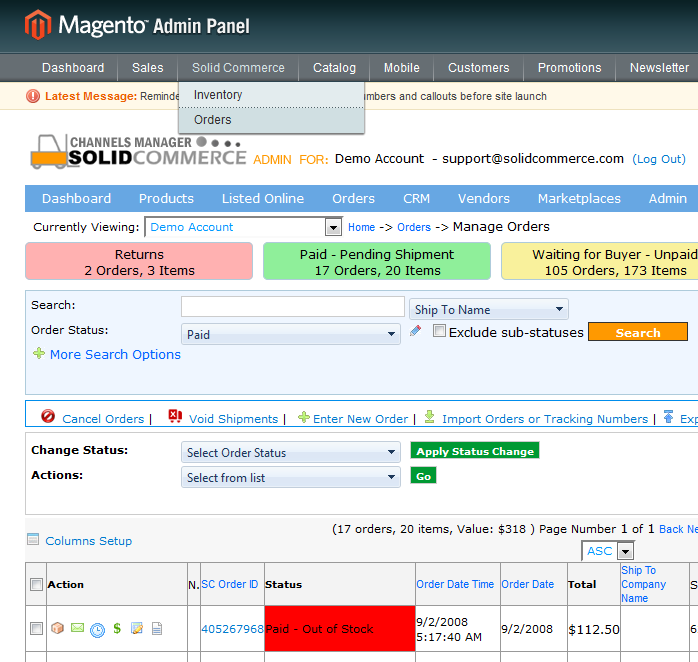The height and width of the screenshot is (662, 698).
Task: Click the edit note icon for order 405267968
Action: [x=137, y=628]
